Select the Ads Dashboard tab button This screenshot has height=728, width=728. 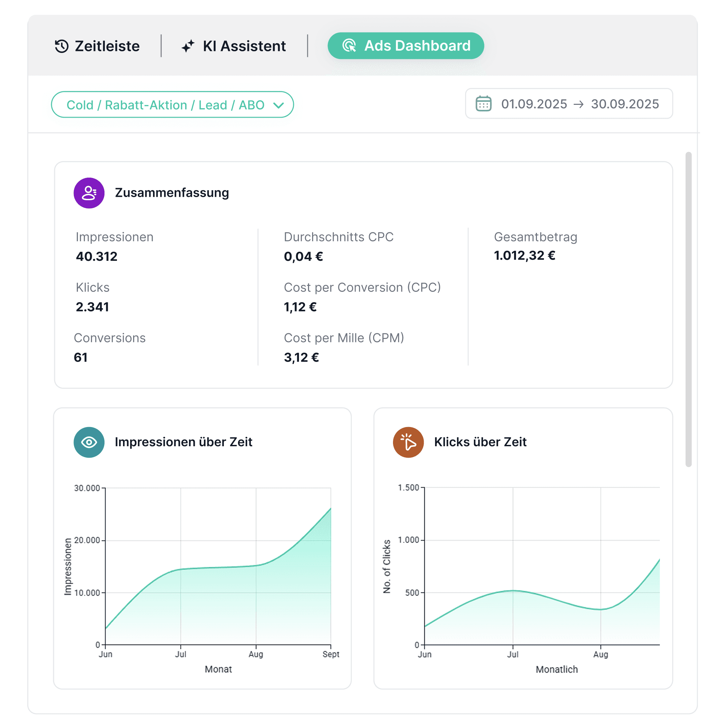(x=405, y=45)
